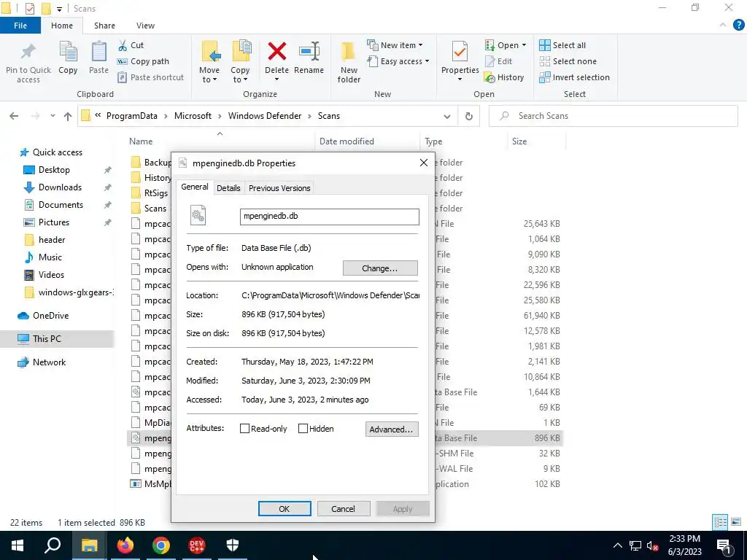This screenshot has width=747, height=560.
Task: Click the Cut scissors icon
Action: (x=123, y=45)
